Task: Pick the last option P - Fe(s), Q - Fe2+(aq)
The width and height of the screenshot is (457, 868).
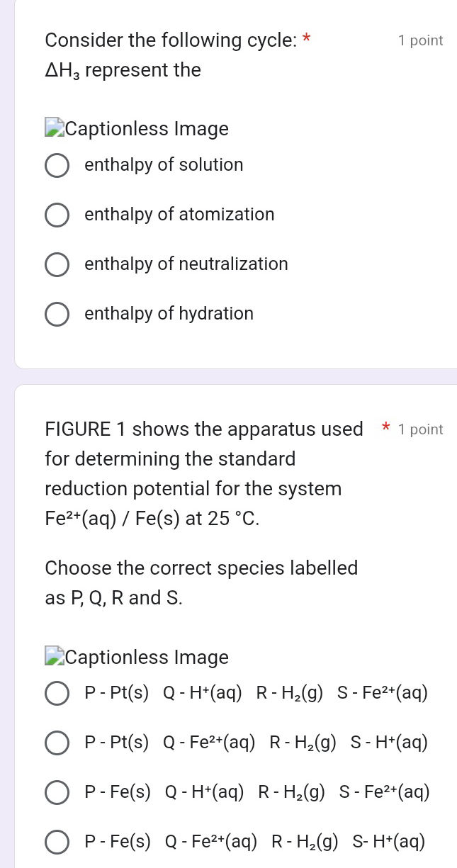Action: coord(57,842)
